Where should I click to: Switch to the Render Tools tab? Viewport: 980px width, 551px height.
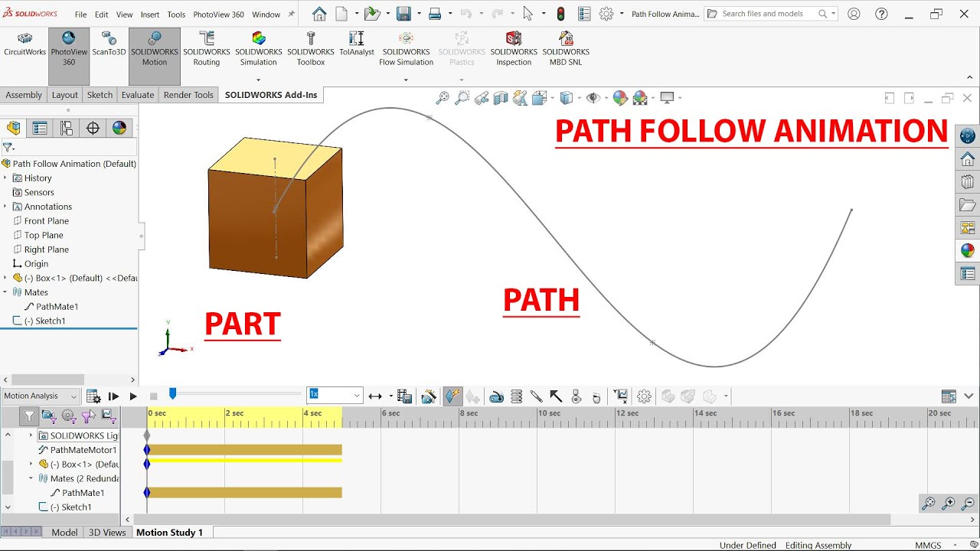pos(188,95)
